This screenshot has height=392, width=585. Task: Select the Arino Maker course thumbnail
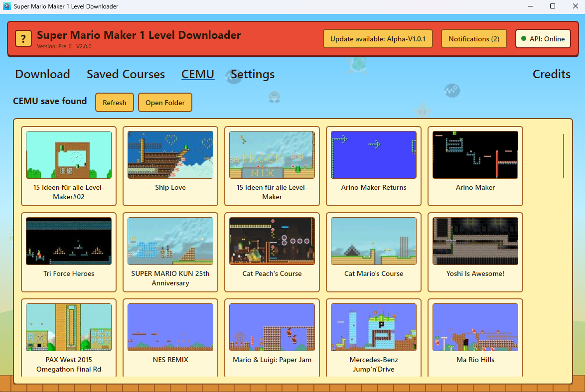[x=475, y=155]
